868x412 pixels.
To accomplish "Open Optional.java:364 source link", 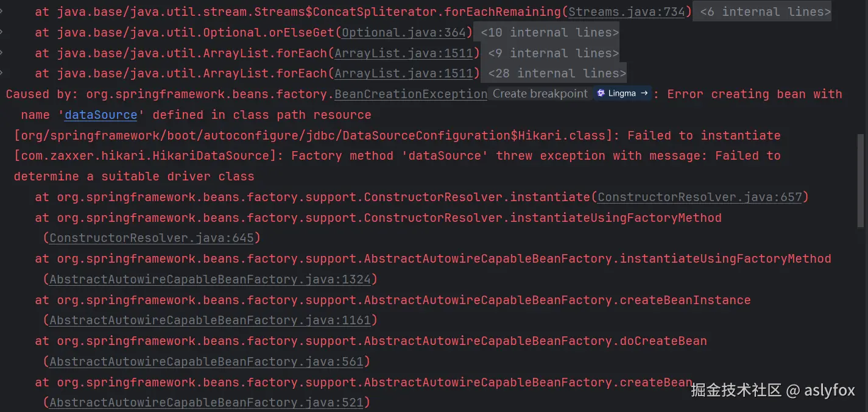I will coord(403,32).
